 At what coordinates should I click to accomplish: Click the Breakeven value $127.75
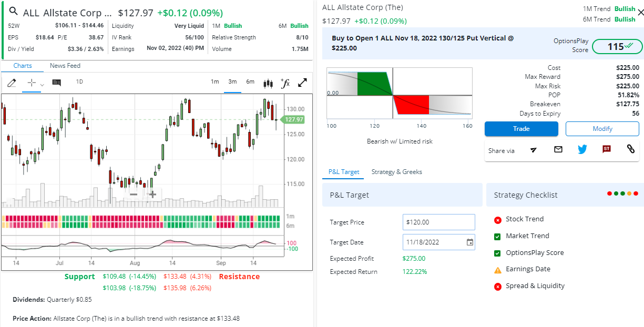click(628, 104)
